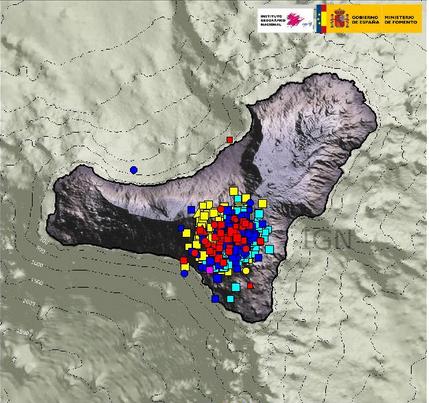This screenshot has height=403, width=429.
Task: Select the southernmost blue square marker
Action: 215,299
